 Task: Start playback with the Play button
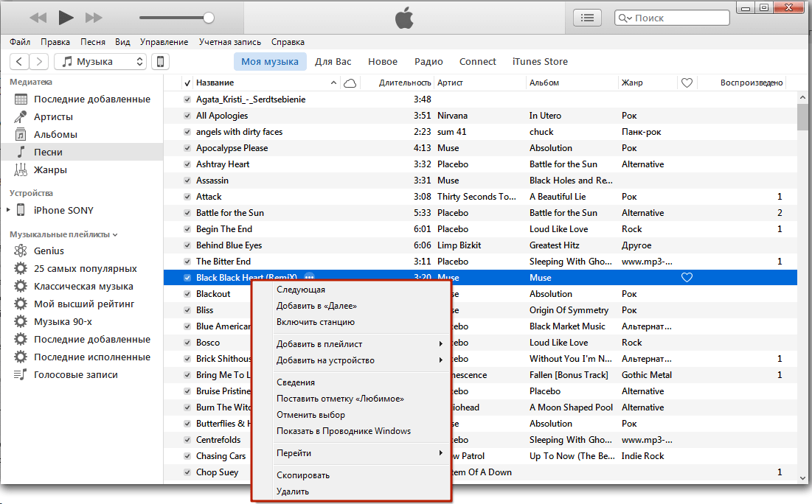[66, 18]
